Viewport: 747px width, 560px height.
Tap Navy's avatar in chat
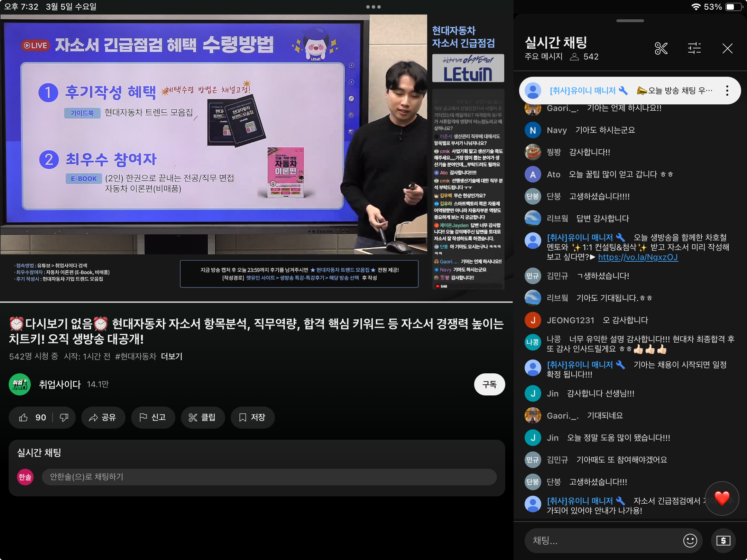(533, 130)
